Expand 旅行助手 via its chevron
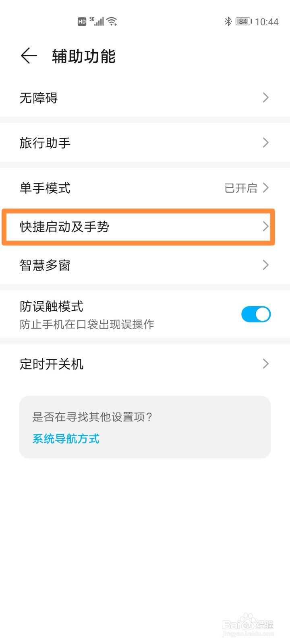The width and height of the screenshot is (290, 644). (265, 142)
